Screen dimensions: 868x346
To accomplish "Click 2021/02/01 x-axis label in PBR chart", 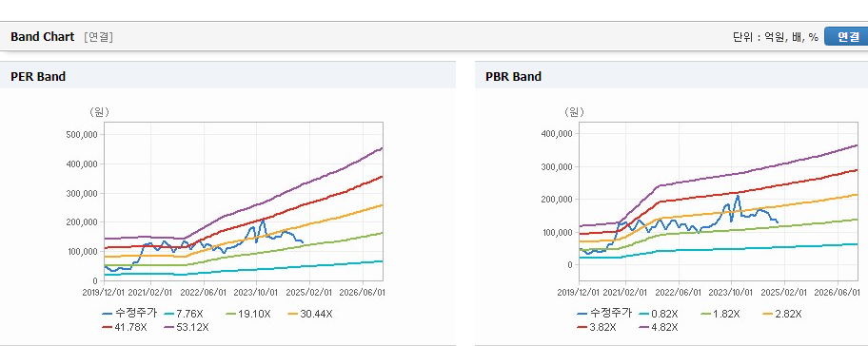I will pos(626,292).
